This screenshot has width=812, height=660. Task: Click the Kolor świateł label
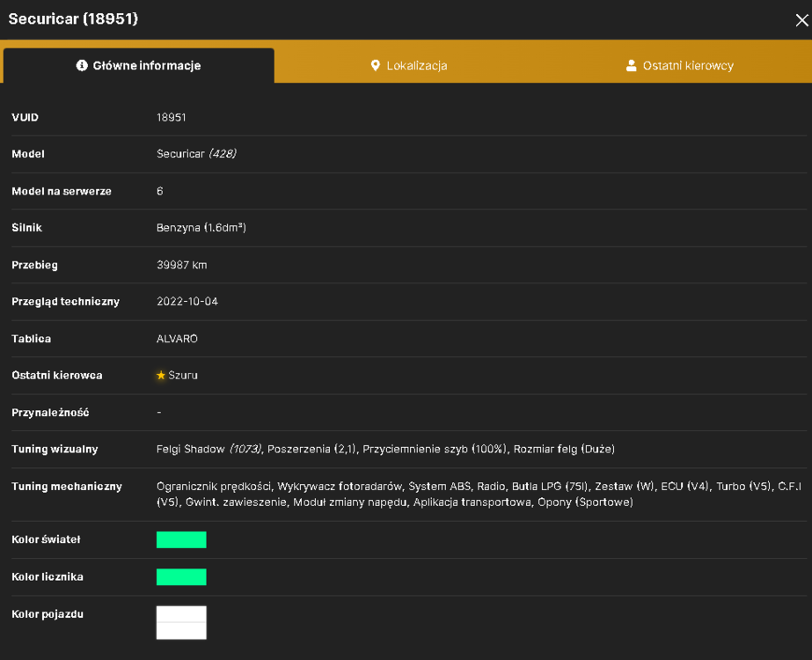tap(46, 539)
